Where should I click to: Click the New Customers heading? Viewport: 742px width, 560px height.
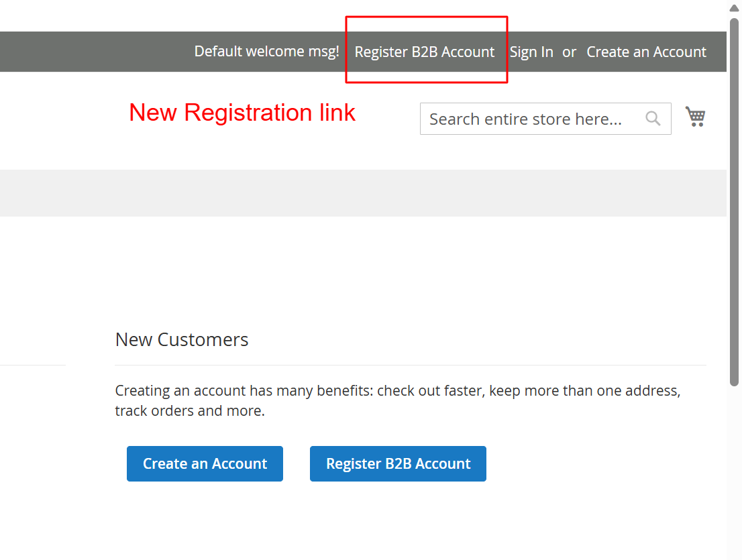coord(182,339)
